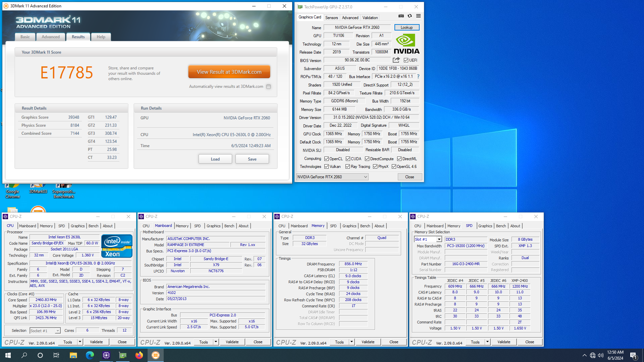Click the Core Speed value 2460.83 MHz
The image size is (644, 362).
click(46, 300)
